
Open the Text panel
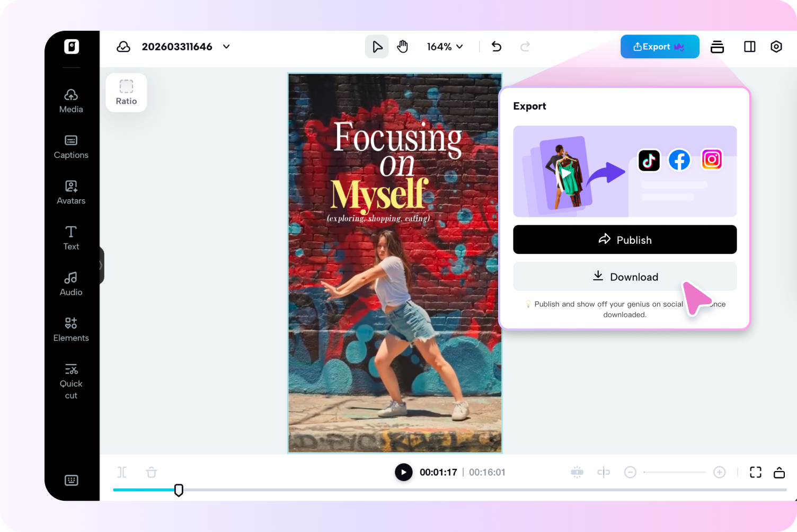pyautogui.click(x=71, y=238)
